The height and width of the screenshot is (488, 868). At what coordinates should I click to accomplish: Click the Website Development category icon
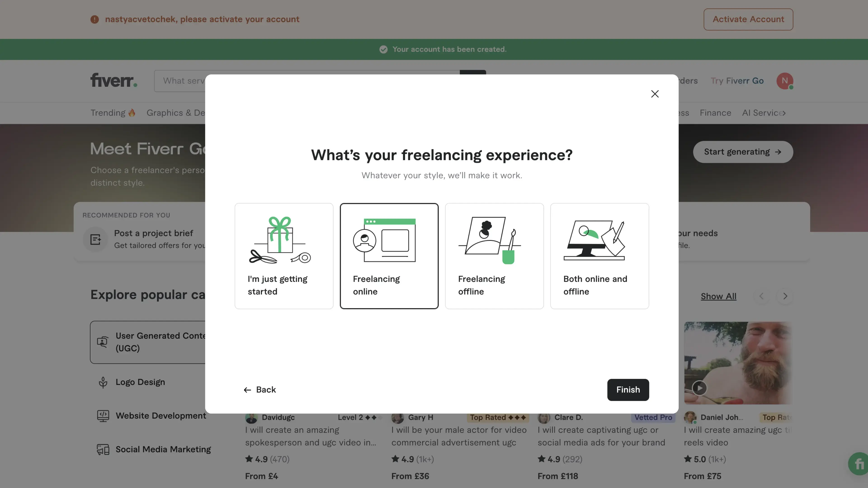tap(103, 416)
